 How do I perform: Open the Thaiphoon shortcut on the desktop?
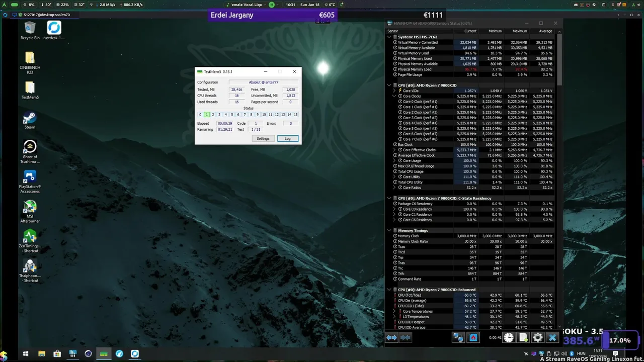pos(30,271)
